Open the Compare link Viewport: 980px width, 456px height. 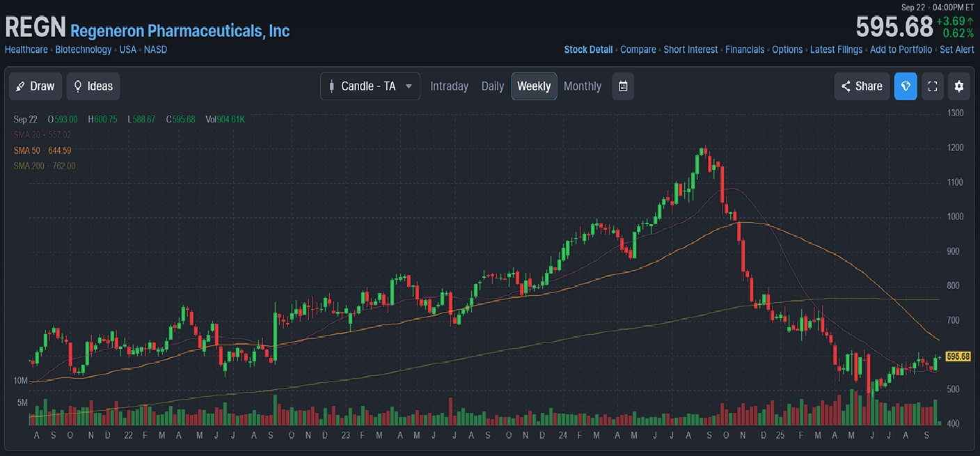tap(638, 49)
